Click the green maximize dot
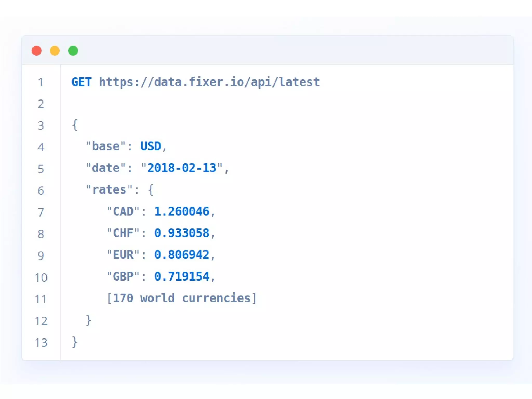The image size is (532, 399). coord(73,51)
